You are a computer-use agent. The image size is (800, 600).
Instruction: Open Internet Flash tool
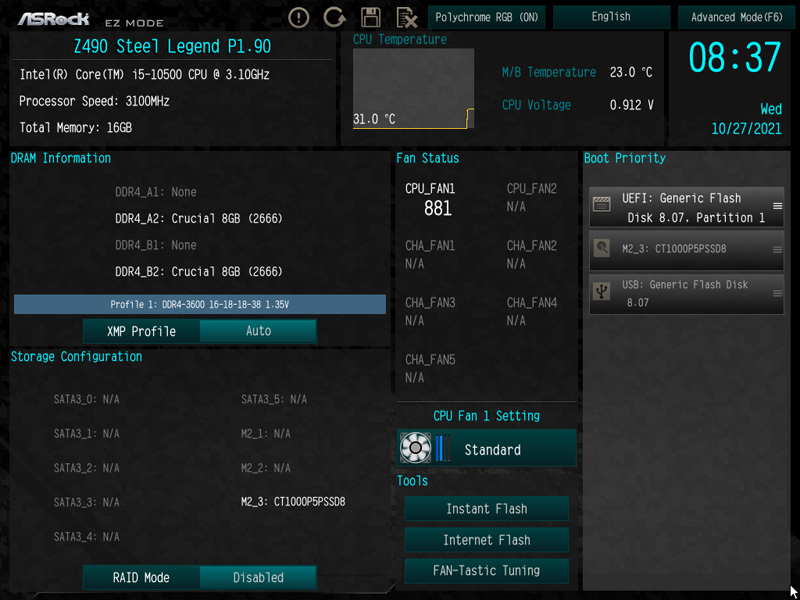[487, 540]
